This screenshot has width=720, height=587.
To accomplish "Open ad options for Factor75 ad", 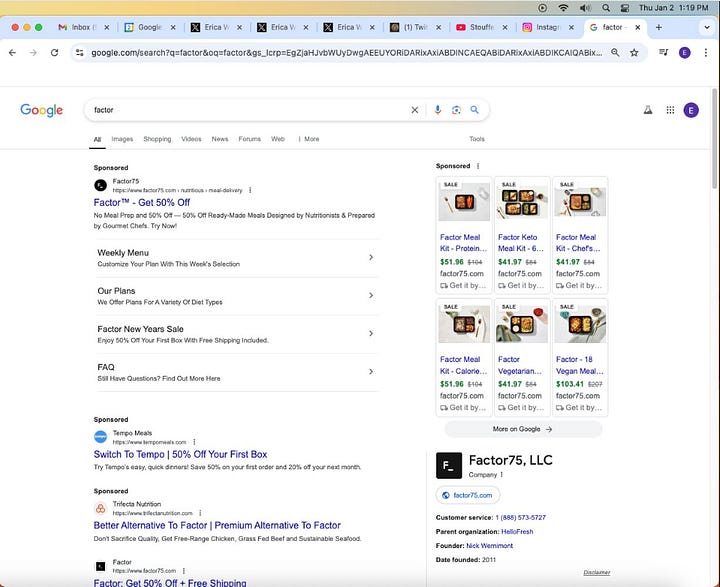I will coord(250,190).
